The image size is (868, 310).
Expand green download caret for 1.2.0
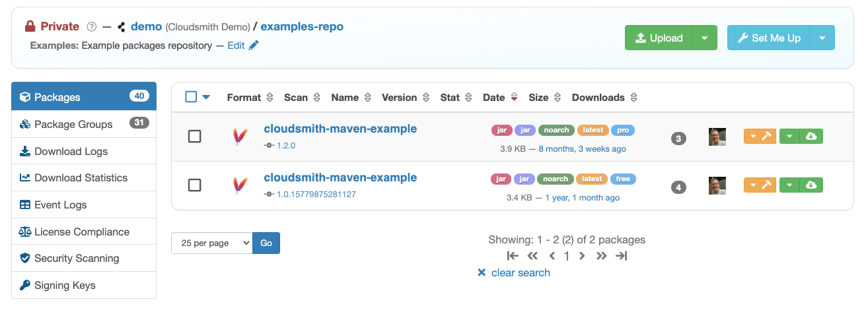790,136
